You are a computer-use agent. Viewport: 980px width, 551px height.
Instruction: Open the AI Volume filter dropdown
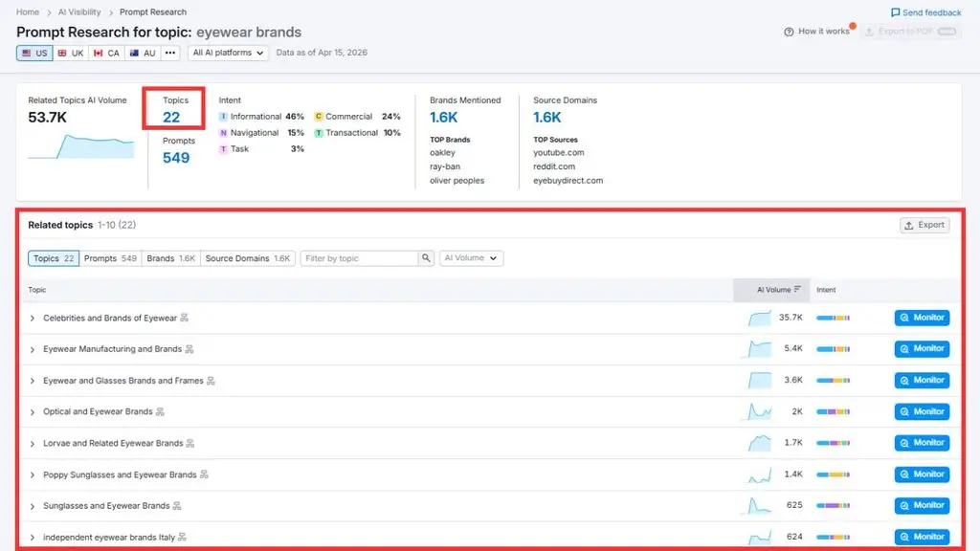pos(471,258)
